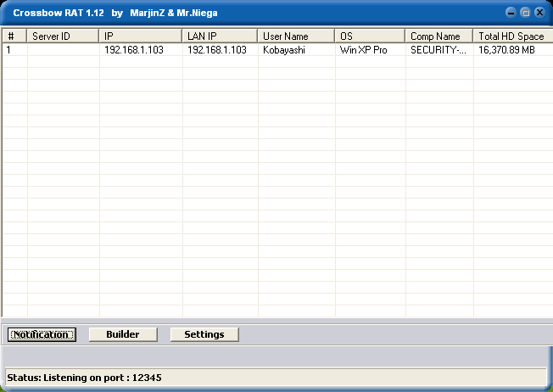The width and height of the screenshot is (553, 392).
Task: Sort by Comp Name column header
Action: (x=438, y=36)
